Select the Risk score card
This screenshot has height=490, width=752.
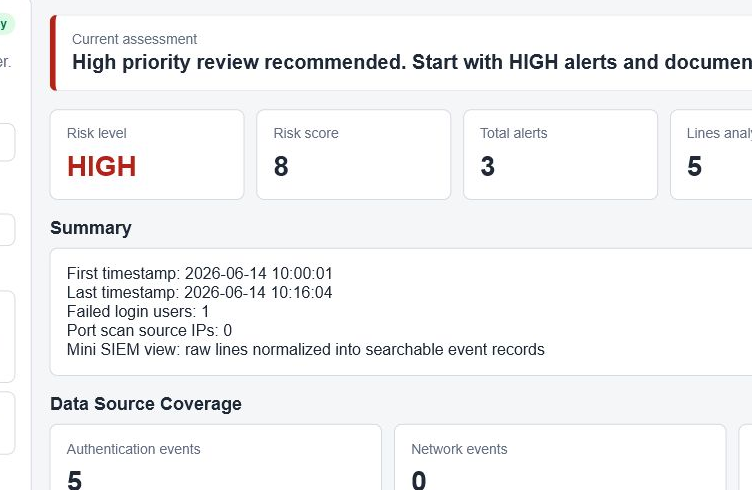coord(353,154)
